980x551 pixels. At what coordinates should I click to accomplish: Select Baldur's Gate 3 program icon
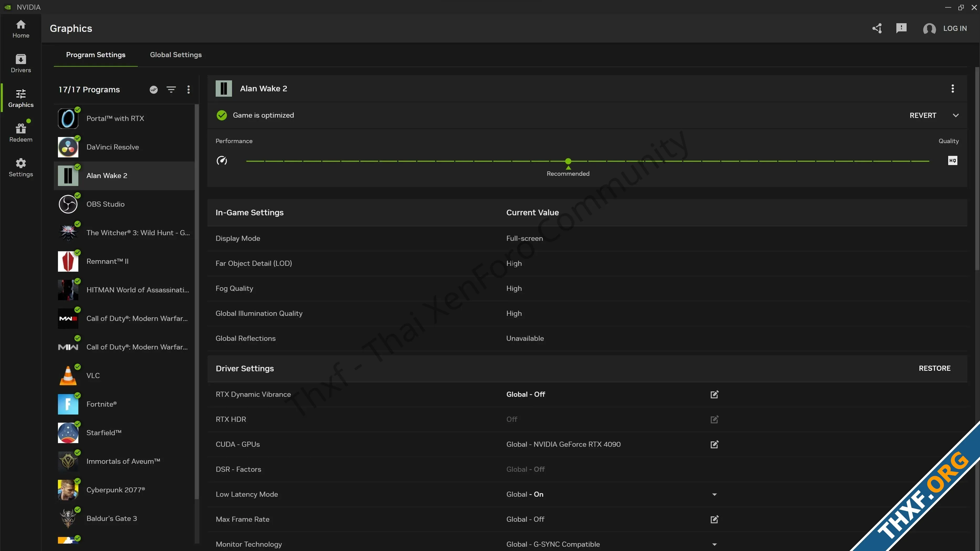tap(68, 518)
